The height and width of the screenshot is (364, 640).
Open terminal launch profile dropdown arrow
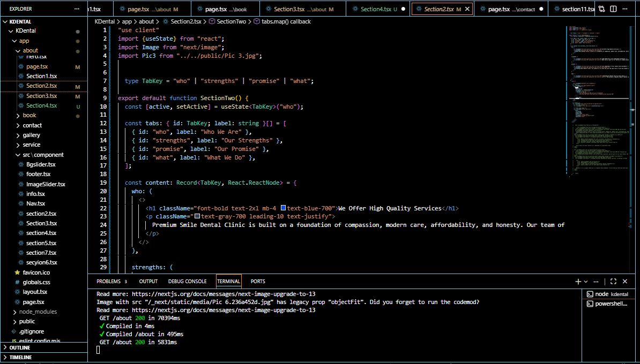[x=586, y=281]
